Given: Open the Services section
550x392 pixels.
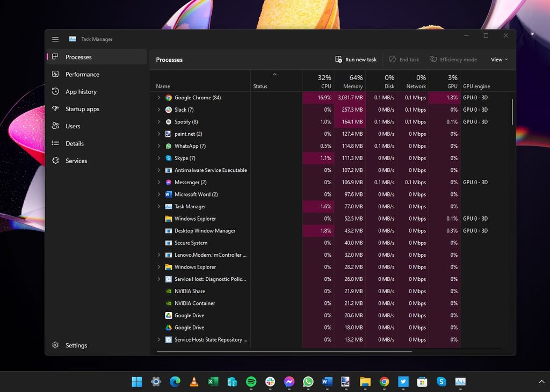Looking at the screenshot, I should [x=76, y=160].
